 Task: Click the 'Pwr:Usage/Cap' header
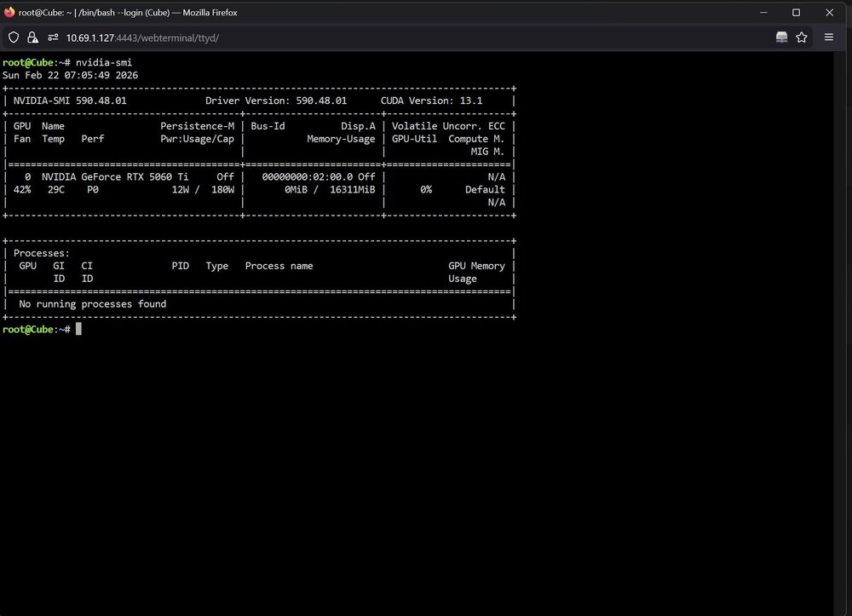pyautogui.click(x=198, y=139)
